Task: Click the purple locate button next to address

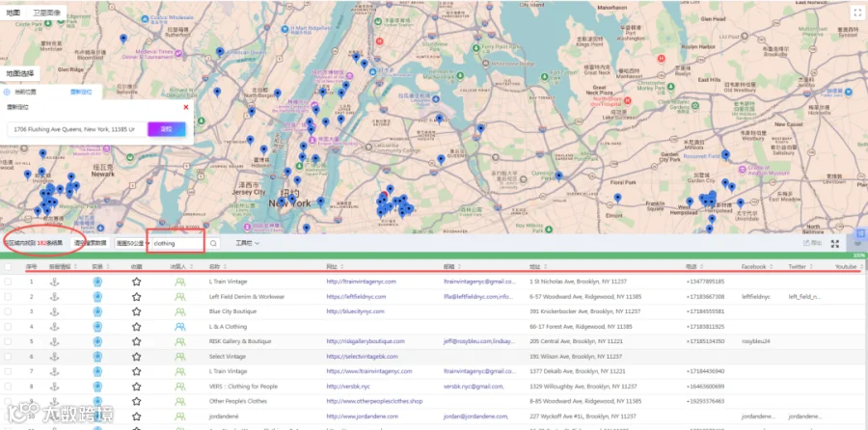Action: click(166, 129)
